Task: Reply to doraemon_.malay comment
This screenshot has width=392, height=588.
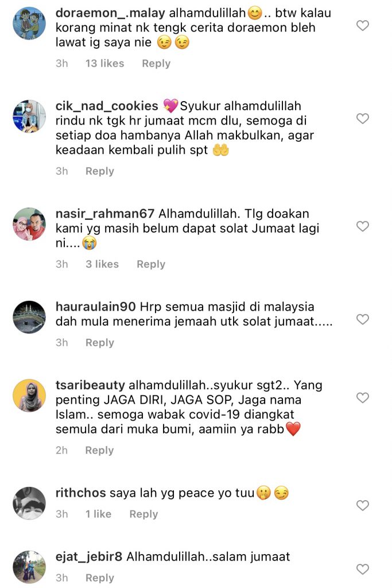Action: tap(156, 63)
